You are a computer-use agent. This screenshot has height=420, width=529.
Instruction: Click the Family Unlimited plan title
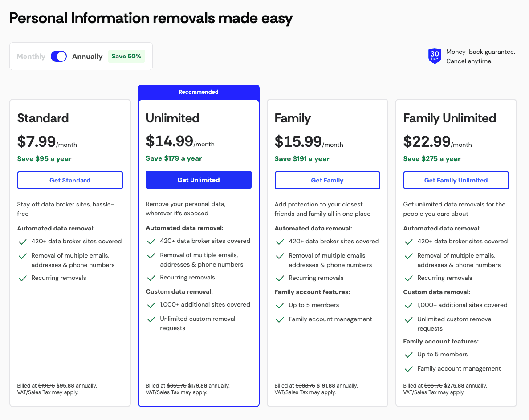click(x=449, y=118)
